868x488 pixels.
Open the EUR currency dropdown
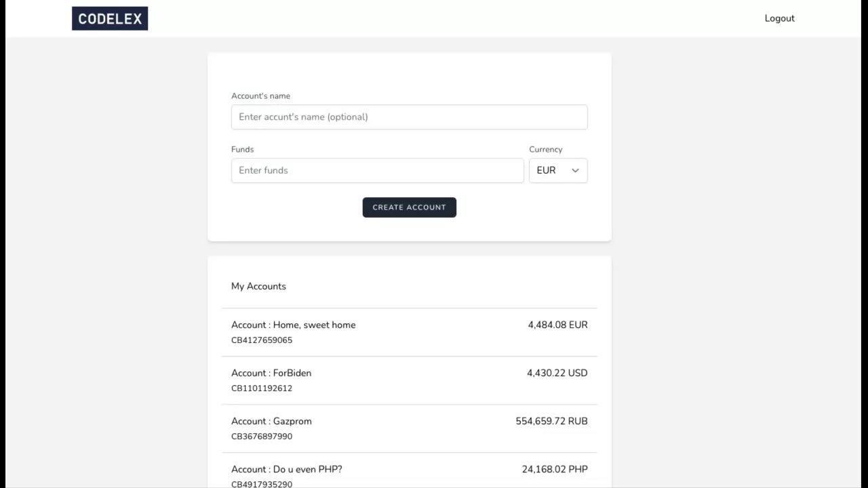(x=557, y=171)
